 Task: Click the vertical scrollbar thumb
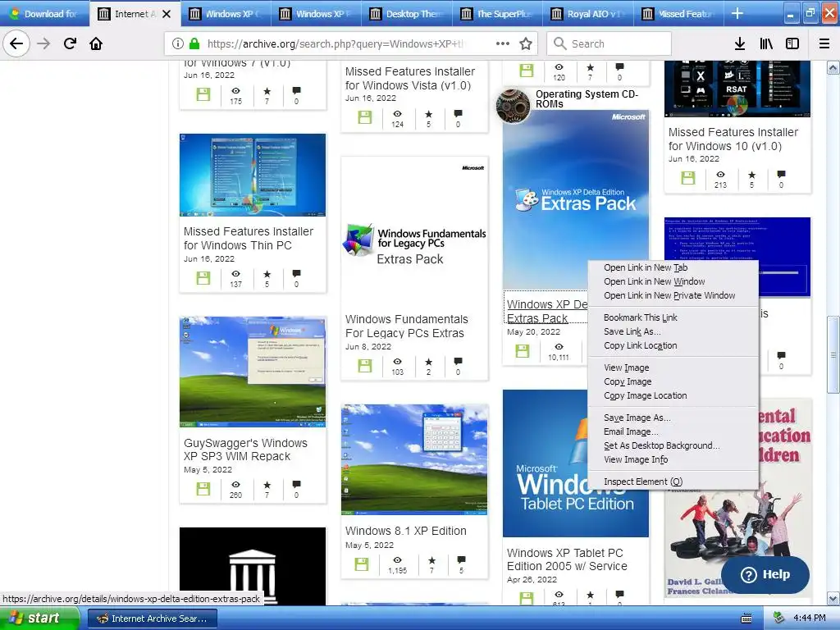point(833,354)
